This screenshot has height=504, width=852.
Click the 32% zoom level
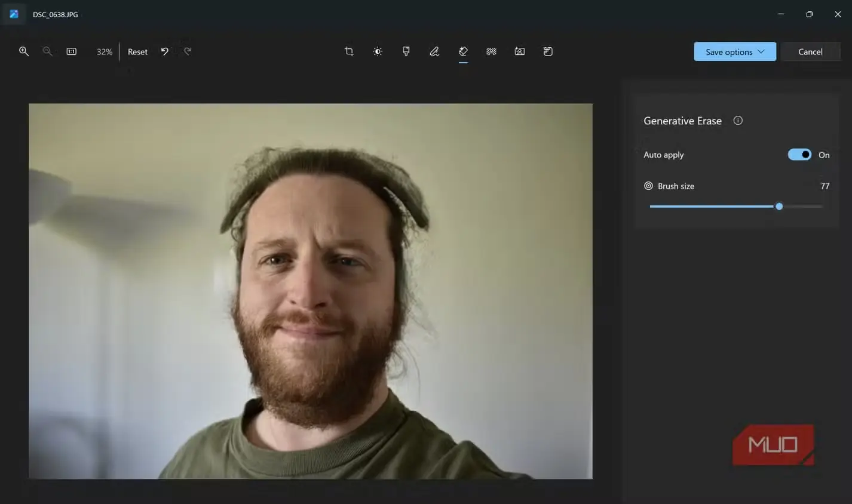coord(105,52)
